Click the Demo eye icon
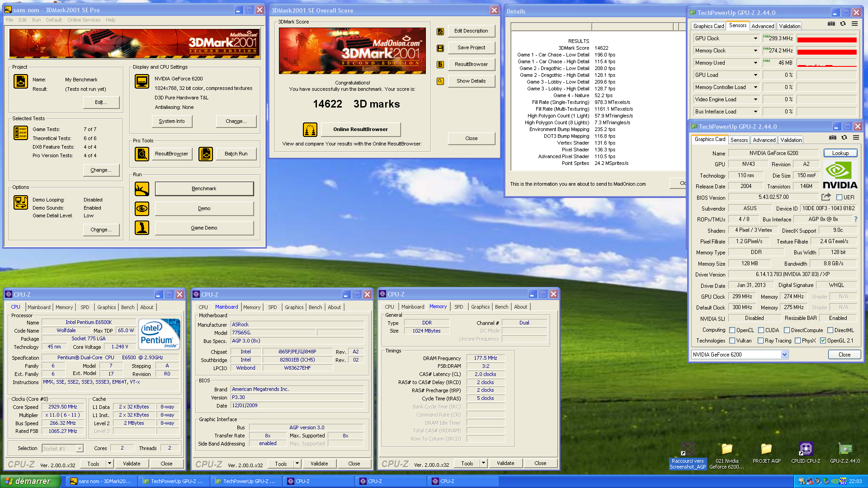Screen dimensions: 868x488 [x=142, y=209]
